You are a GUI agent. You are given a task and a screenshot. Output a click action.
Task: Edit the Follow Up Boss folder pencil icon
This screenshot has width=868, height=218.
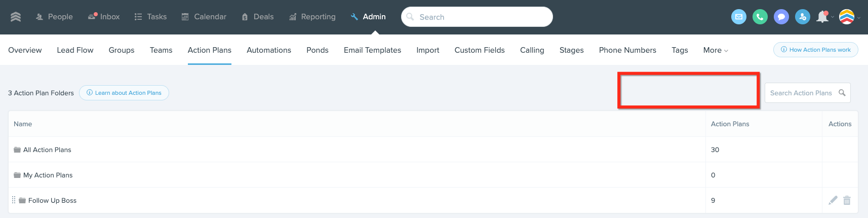(x=833, y=200)
